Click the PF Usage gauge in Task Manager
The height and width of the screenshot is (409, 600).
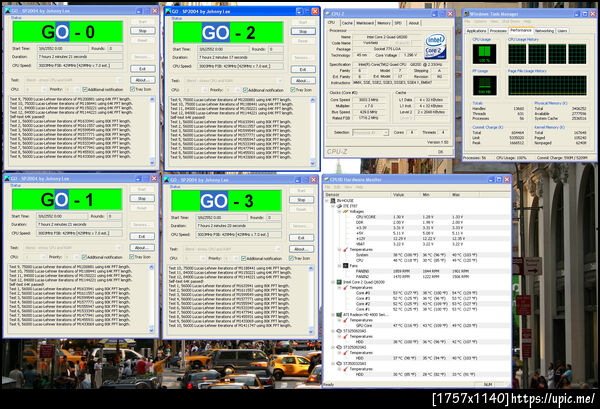(x=484, y=85)
